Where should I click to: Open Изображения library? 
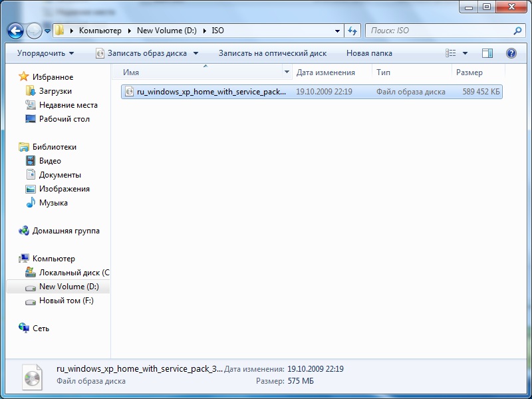point(64,189)
